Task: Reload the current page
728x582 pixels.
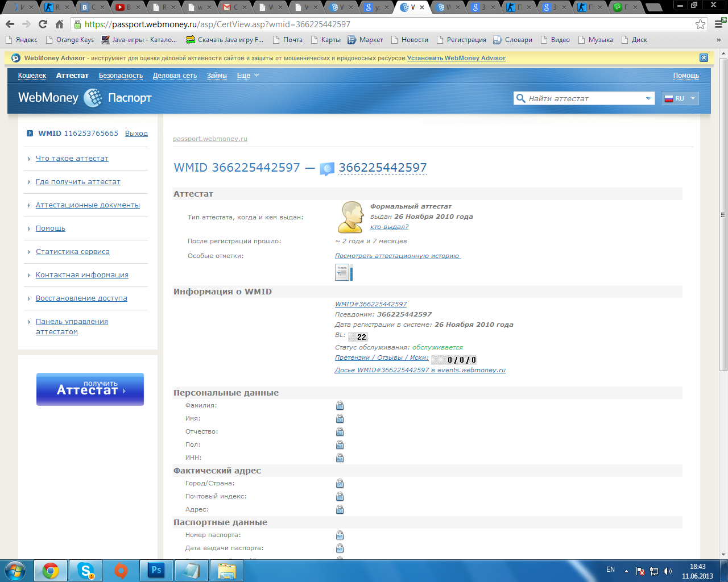Action: coord(43,24)
